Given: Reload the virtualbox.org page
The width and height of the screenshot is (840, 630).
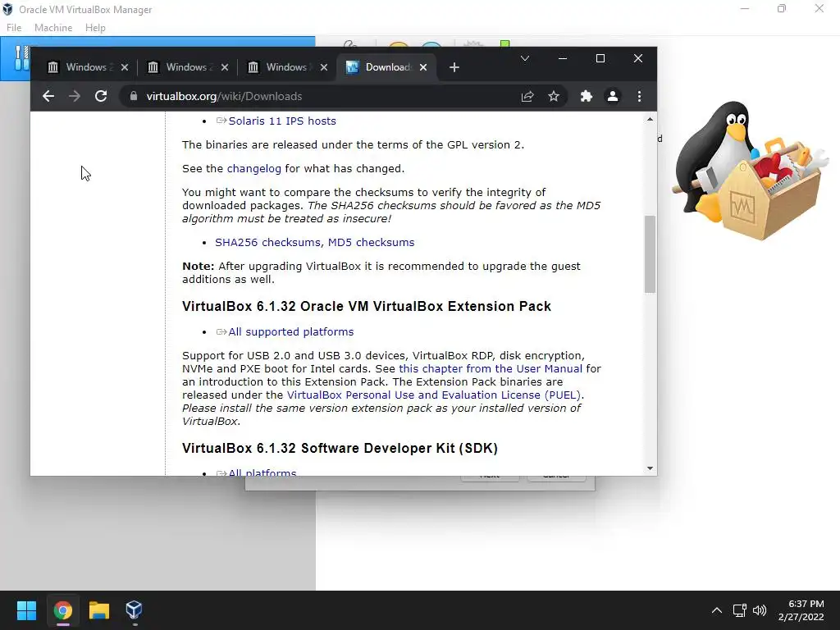Looking at the screenshot, I should [101, 97].
